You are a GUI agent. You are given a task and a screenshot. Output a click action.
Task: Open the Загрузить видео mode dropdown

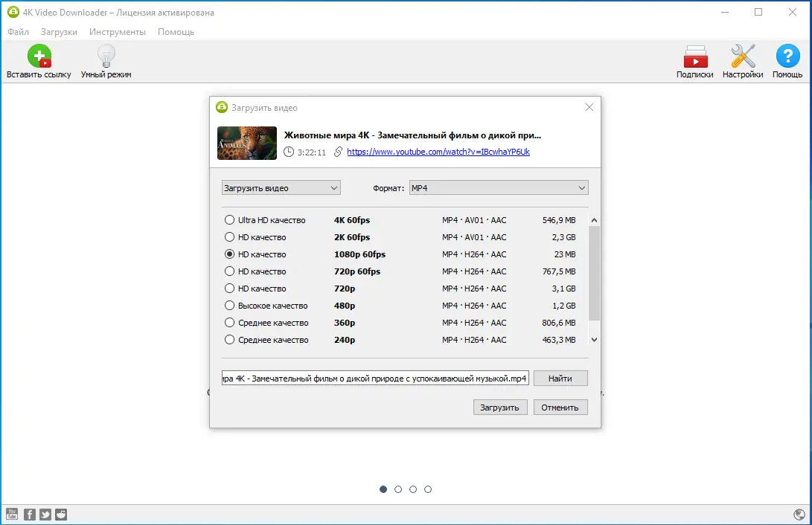coord(281,187)
